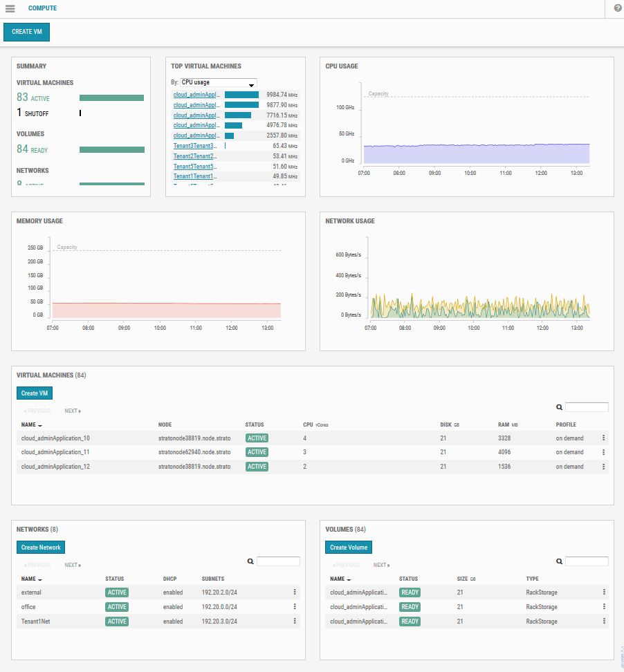
Task: Sort virtual machines by PROFILE column
Action: click(x=566, y=424)
